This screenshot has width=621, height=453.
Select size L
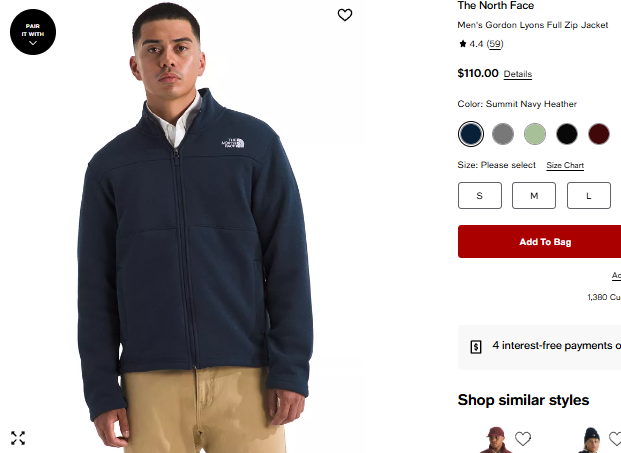[x=589, y=196]
